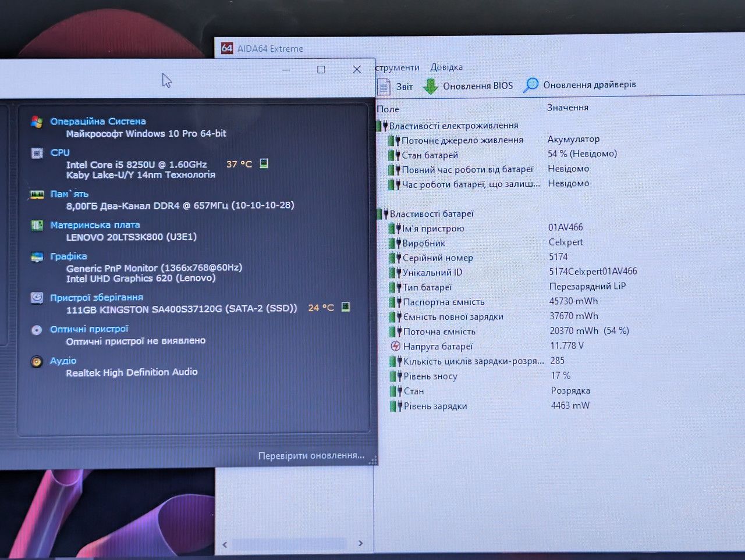This screenshot has width=745, height=560.
Task: Select the value 5174Celxpert01AV466
Action: 593,272
